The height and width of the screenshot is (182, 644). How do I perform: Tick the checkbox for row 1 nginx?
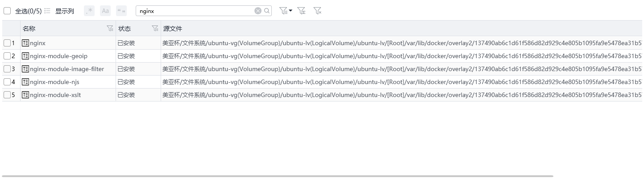(x=7, y=43)
